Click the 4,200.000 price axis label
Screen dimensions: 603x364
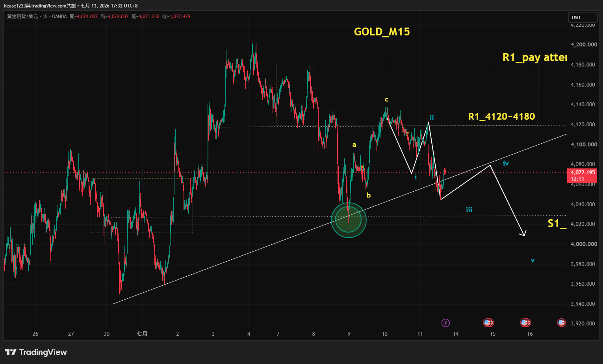pyautogui.click(x=584, y=45)
